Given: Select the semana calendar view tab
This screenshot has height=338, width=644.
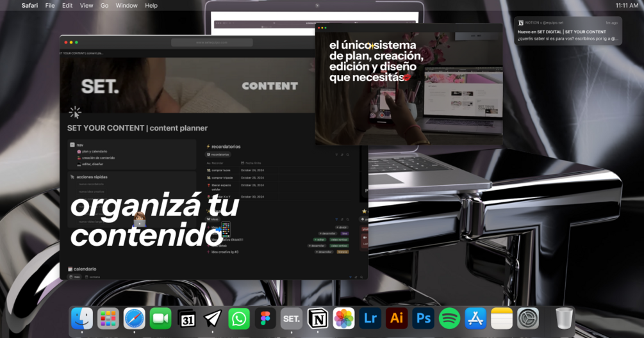Looking at the screenshot, I should pyautogui.click(x=93, y=277).
